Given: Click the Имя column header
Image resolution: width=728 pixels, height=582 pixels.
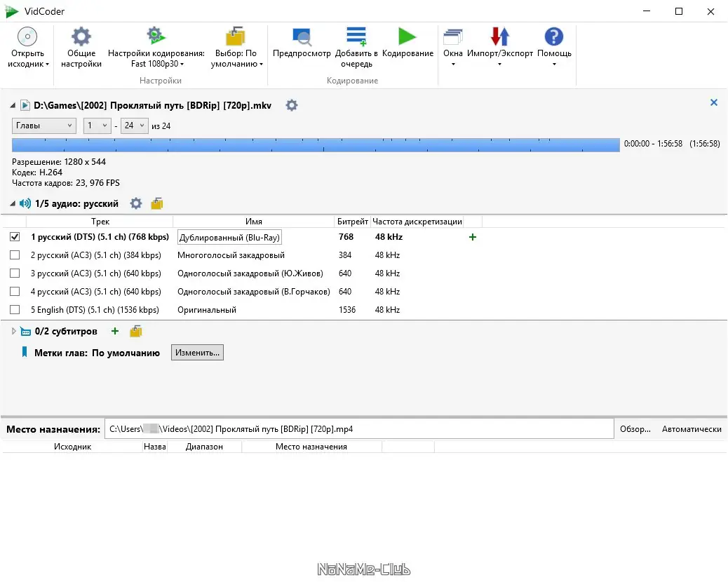Looking at the screenshot, I should click(x=253, y=222).
